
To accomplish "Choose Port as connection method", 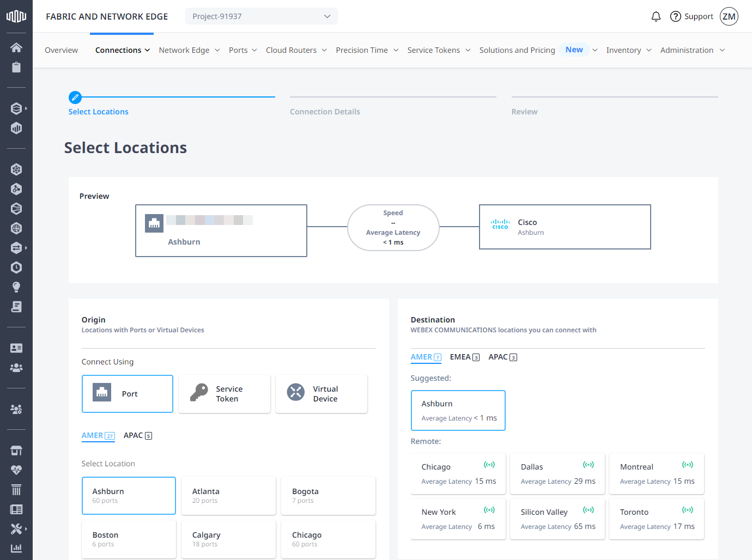I will point(128,394).
